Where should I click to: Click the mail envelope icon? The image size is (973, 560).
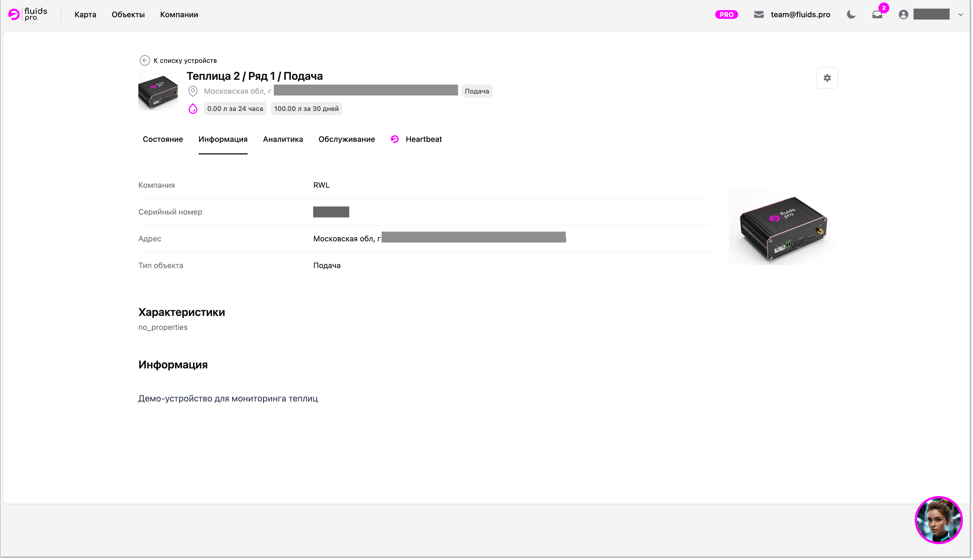click(758, 14)
